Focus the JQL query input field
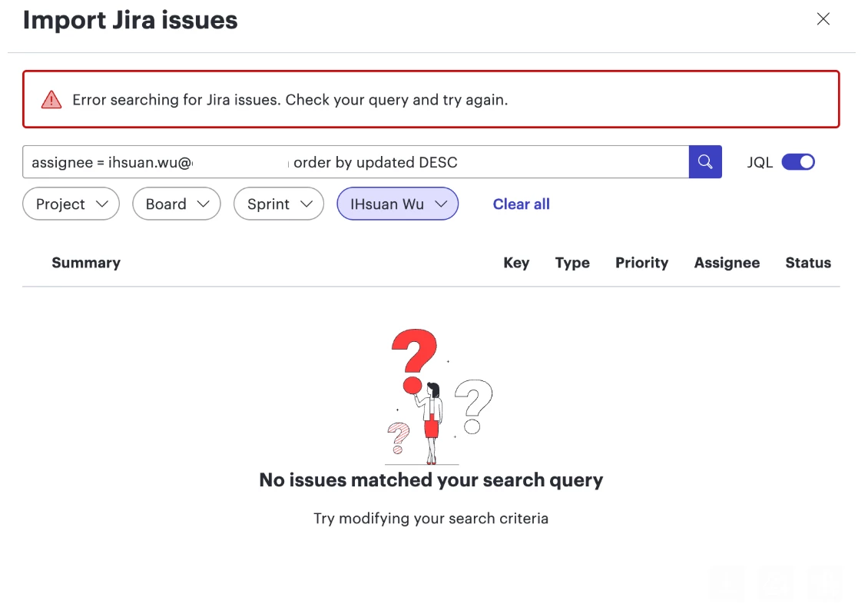Screen dimensions: 868x604 point(356,162)
